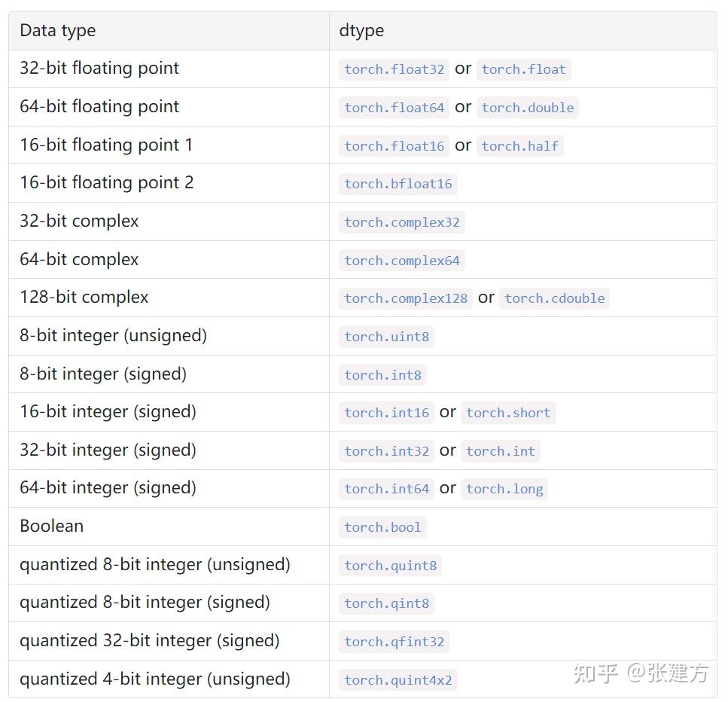This screenshot has width=728, height=702.
Task: Click the torch.complex32 dtype link
Action: click(x=401, y=222)
